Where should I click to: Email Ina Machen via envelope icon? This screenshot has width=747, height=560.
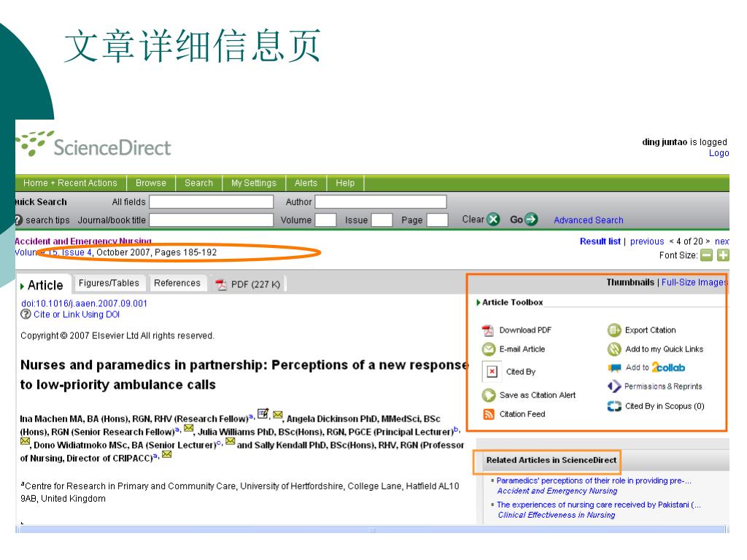coord(278,415)
